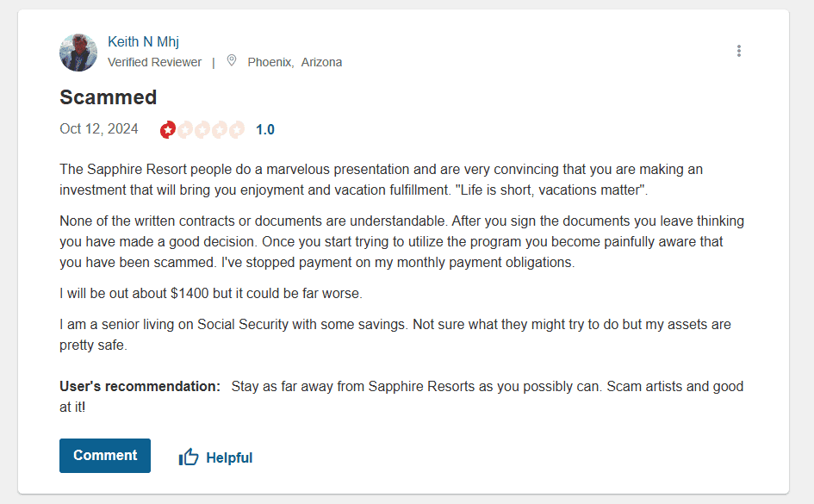Click the paragraph starting "The Sapphire Resort people"
The height and width of the screenshot is (504, 814).
[x=381, y=179]
